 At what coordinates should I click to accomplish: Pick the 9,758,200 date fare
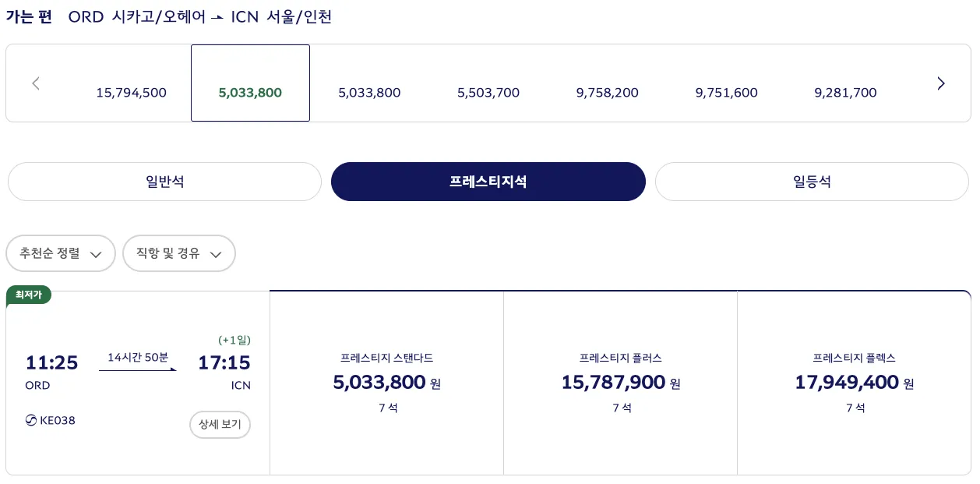tap(608, 93)
